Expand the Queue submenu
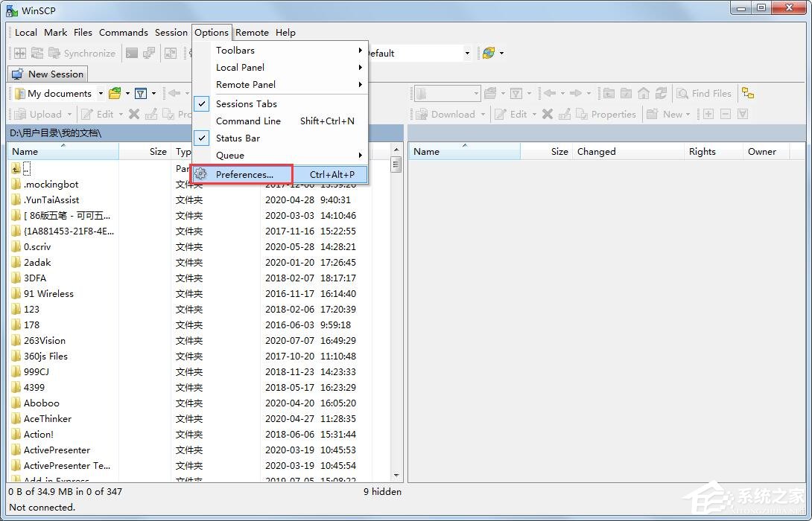The image size is (812, 521). pos(230,155)
